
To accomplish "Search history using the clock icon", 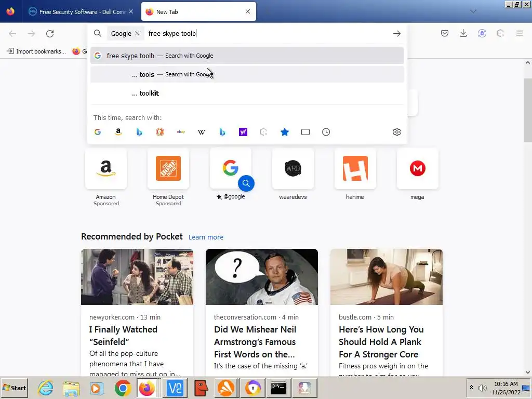I will (326, 132).
